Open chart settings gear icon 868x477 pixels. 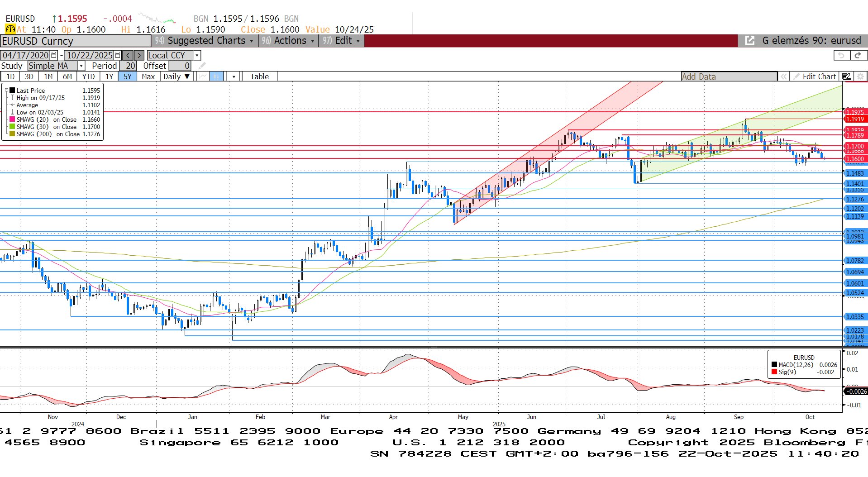tap(860, 76)
